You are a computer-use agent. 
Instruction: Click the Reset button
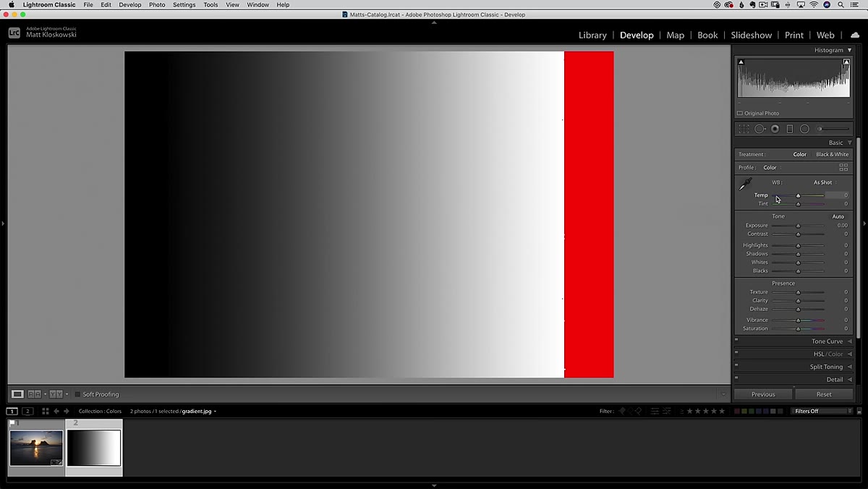coord(824,394)
